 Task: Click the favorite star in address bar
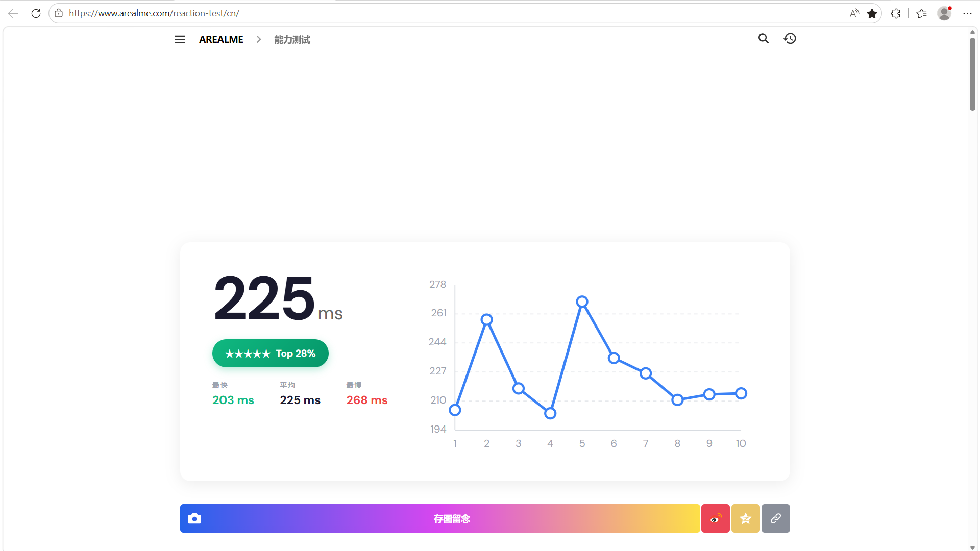pyautogui.click(x=872, y=13)
